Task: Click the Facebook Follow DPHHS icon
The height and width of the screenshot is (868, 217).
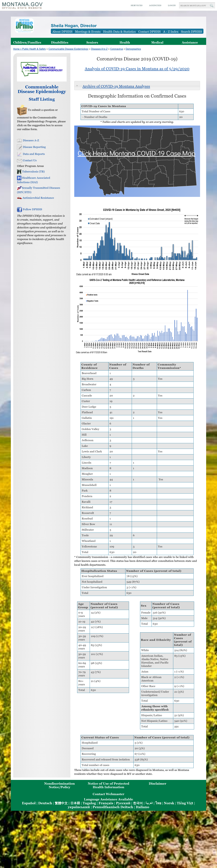Action: tap(19, 209)
